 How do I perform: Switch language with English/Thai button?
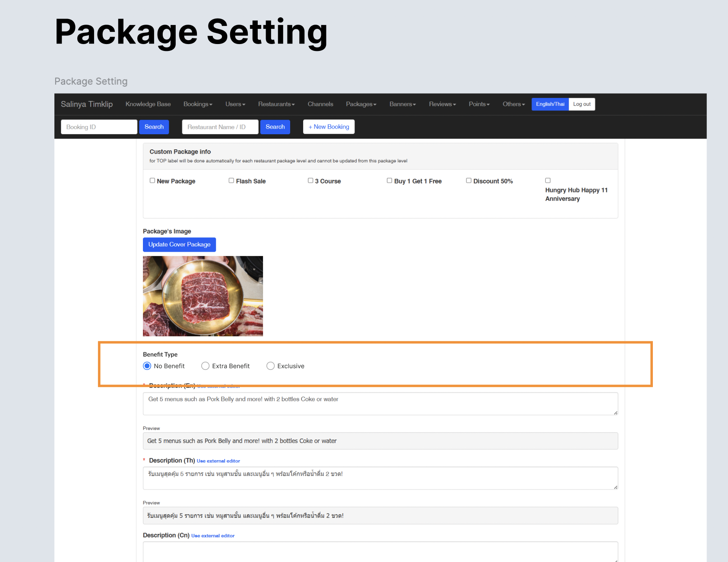click(x=550, y=104)
